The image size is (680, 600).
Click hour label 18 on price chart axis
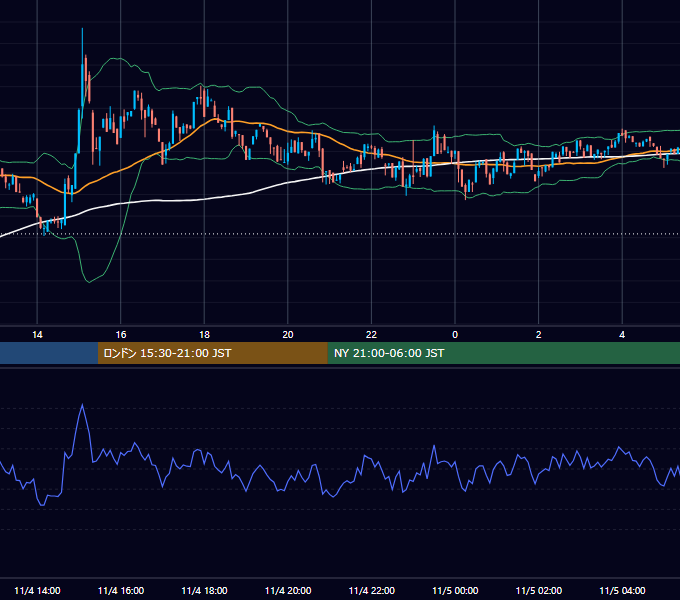(x=204, y=335)
